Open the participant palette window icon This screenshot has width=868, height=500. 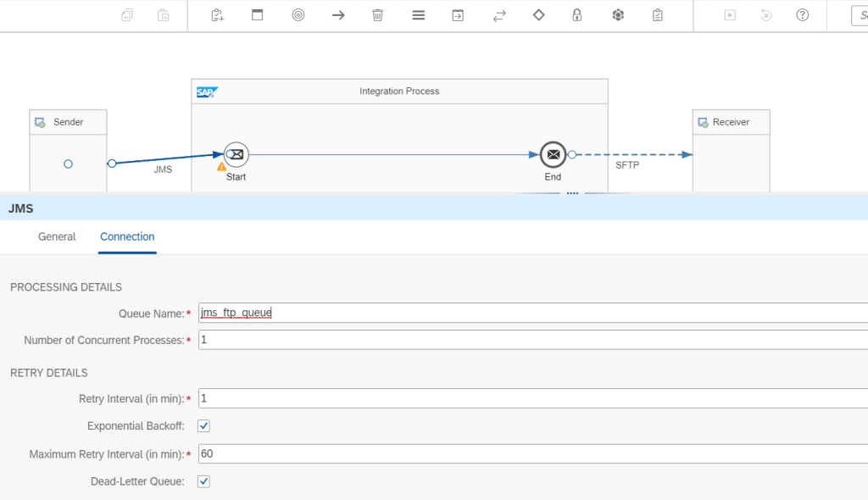coord(258,15)
